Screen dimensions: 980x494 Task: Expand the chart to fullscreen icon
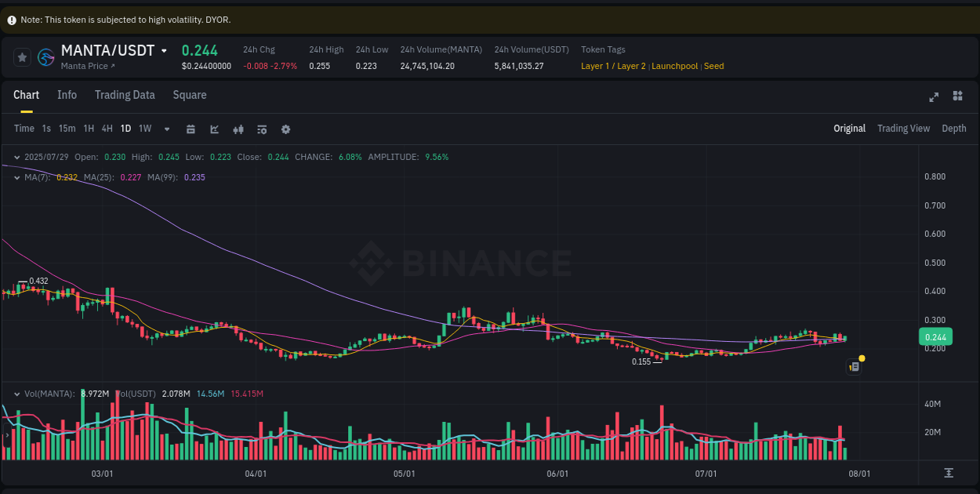click(934, 96)
